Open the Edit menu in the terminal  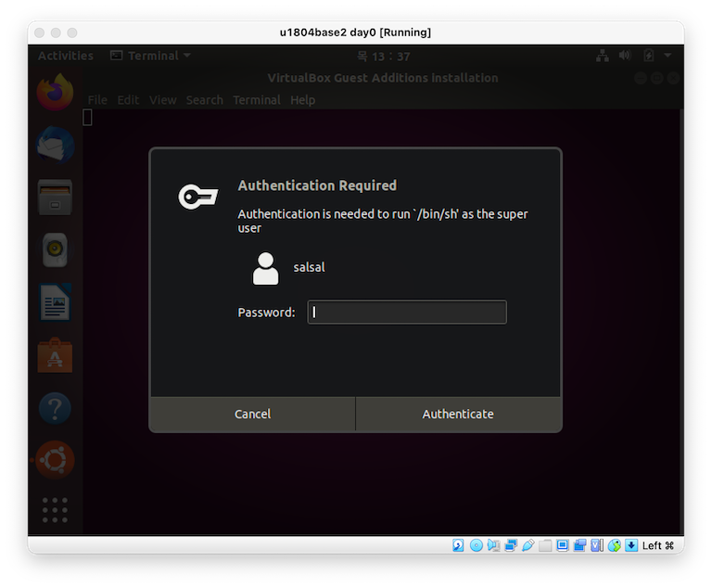[128, 100]
